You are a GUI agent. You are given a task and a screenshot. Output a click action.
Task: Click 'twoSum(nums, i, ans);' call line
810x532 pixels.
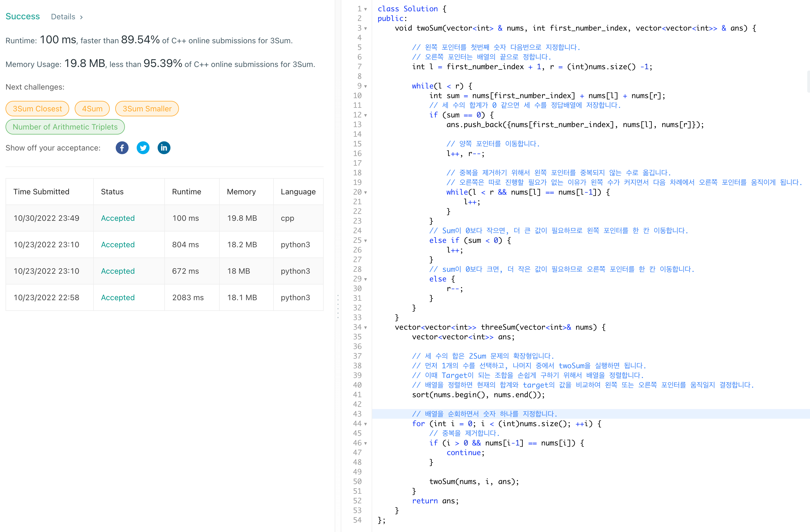point(474,482)
